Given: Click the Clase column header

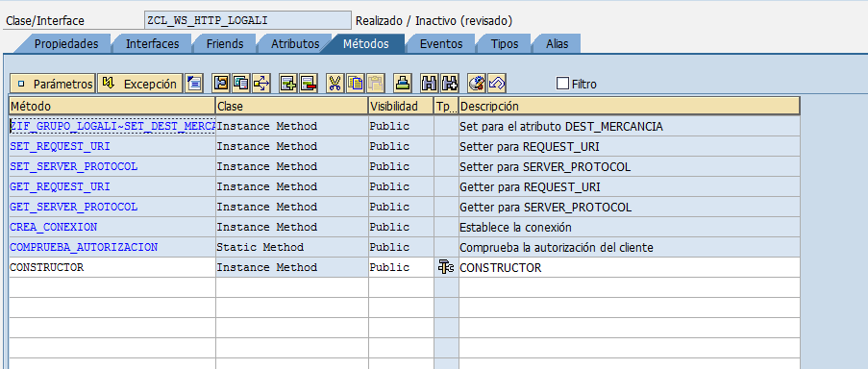Looking at the screenshot, I should pos(291,106).
